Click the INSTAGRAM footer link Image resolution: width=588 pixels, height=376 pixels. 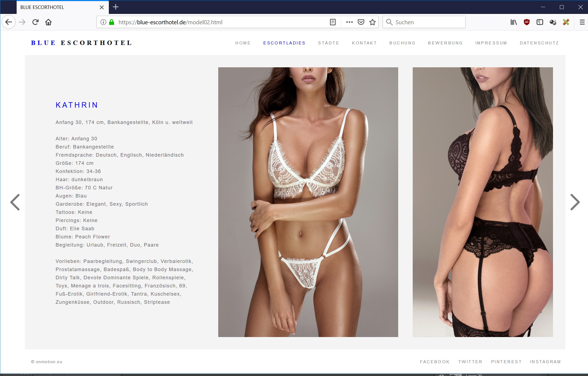coord(545,362)
